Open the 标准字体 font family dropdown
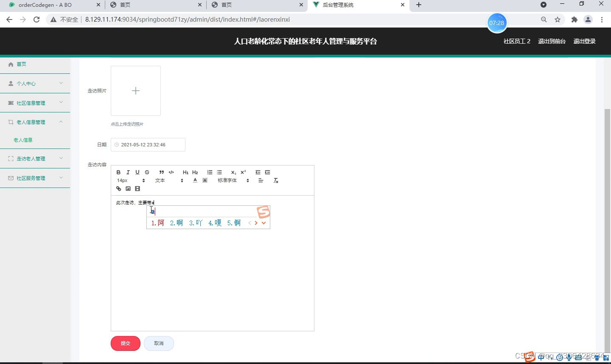This screenshot has width=611, height=364. 233,180
